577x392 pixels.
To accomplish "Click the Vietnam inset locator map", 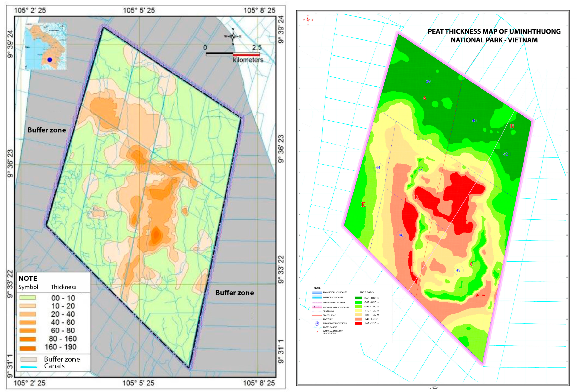I will coord(46,46).
